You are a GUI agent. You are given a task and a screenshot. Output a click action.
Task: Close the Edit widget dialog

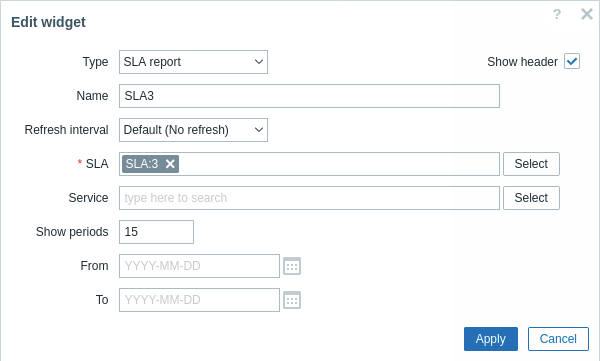pyautogui.click(x=587, y=14)
